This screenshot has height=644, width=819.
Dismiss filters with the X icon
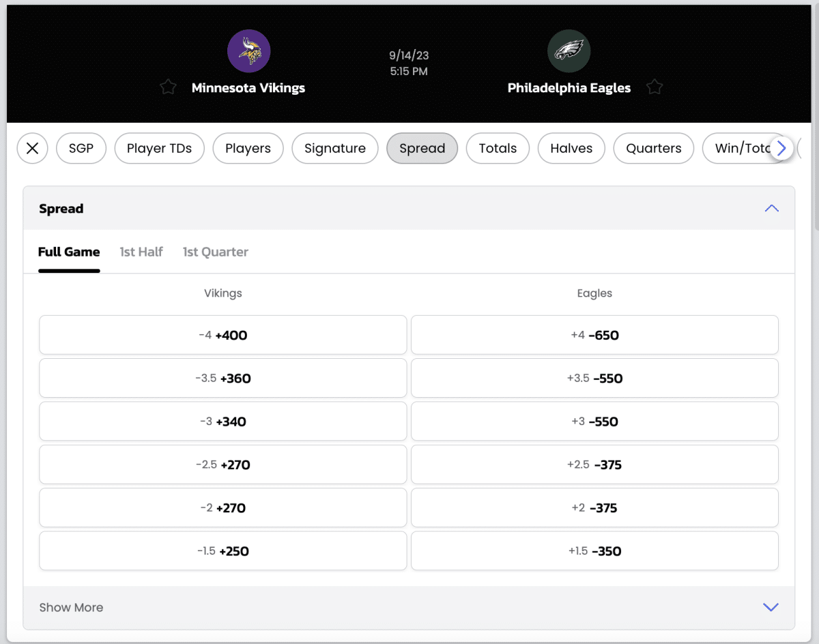pos(32,148)
